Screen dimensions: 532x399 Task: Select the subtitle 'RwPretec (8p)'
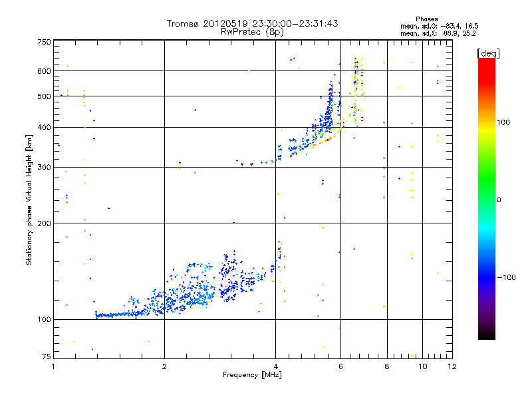[x=252, y=32]
